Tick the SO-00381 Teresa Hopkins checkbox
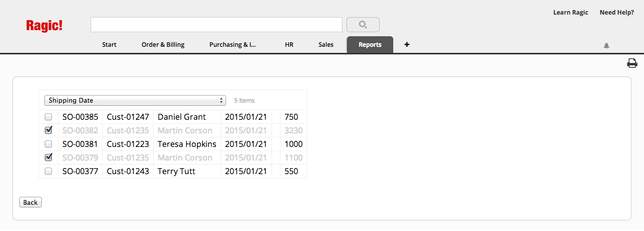The height and width of the screenshot is (231, 644). 48,144
